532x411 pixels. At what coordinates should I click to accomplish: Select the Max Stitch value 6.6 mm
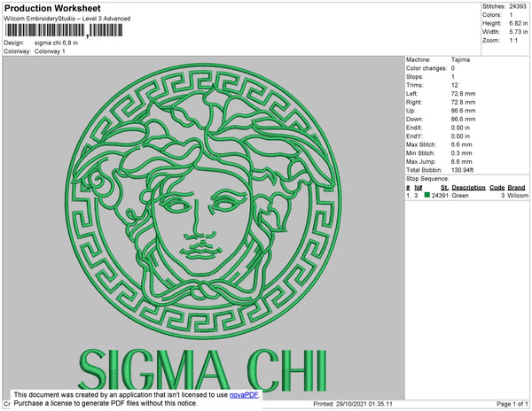[461, 144]
